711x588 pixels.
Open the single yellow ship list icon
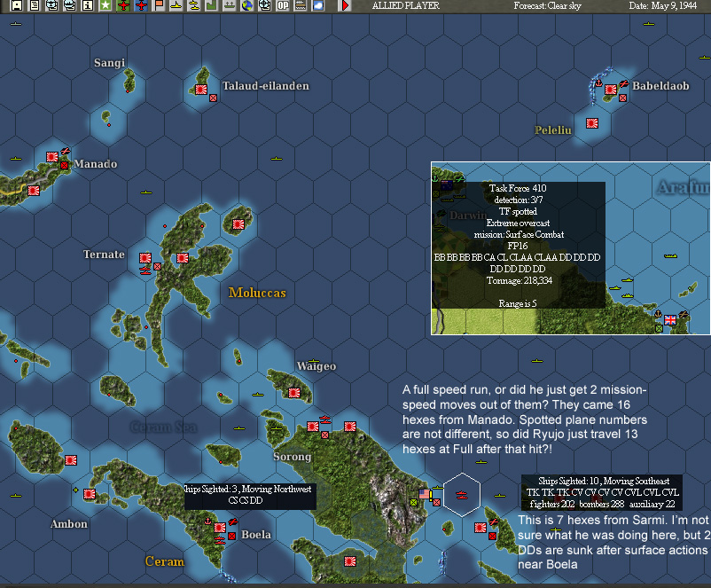click(x=176, y=5)
